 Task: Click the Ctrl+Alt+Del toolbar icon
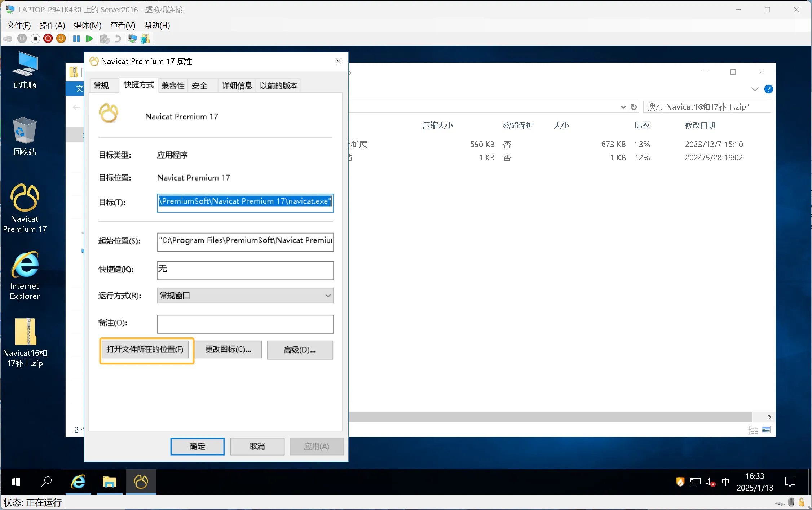pyautogui.click(x=7, y=39)
